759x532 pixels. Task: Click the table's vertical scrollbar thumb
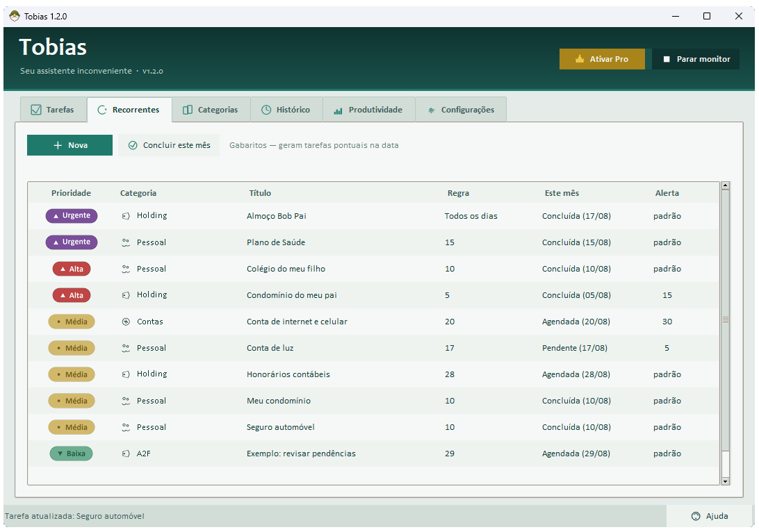725,319
